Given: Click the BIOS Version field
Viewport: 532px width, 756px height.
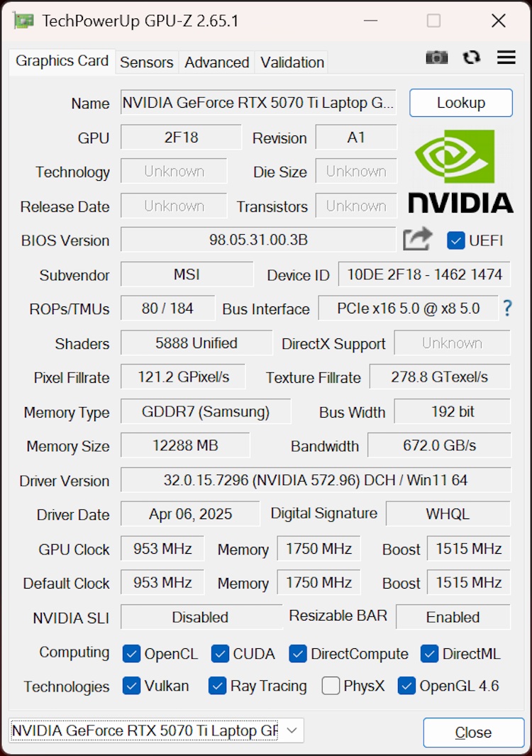Looking at the screenshot, I should (258, 240).
